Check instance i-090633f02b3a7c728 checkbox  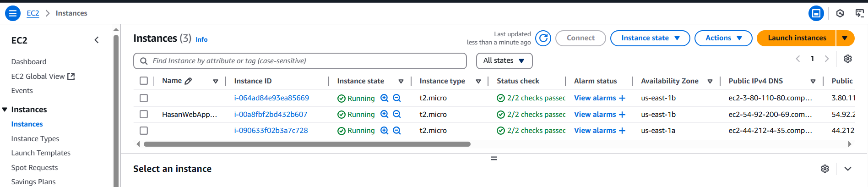(x=144, y=131)
